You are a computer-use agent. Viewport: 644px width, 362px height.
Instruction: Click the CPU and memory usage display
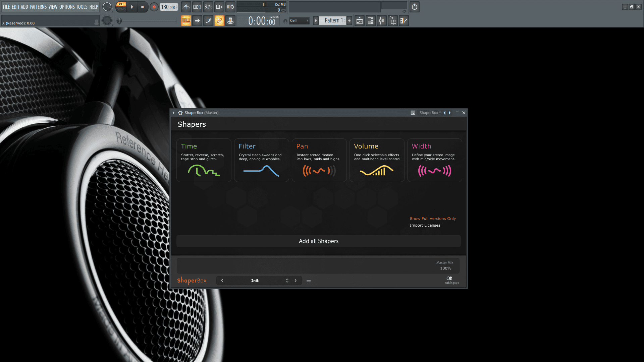coord(262,7)
